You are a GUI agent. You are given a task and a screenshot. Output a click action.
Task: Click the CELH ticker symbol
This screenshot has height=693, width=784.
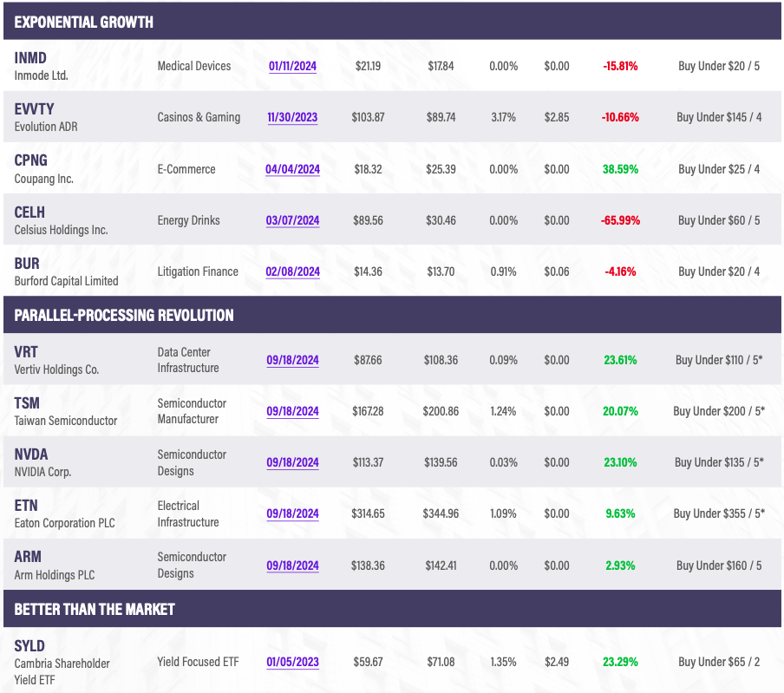(x=29, y=212)
